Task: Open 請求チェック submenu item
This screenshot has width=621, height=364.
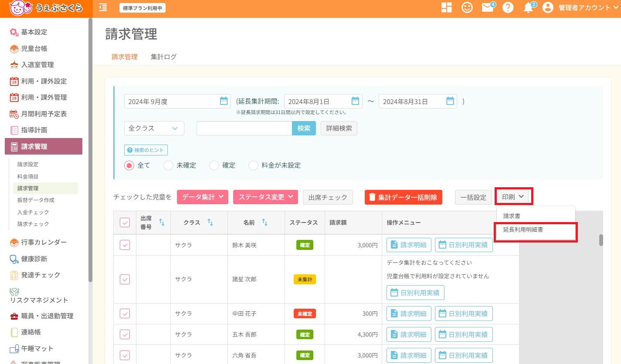Action: tap(33, 224)
